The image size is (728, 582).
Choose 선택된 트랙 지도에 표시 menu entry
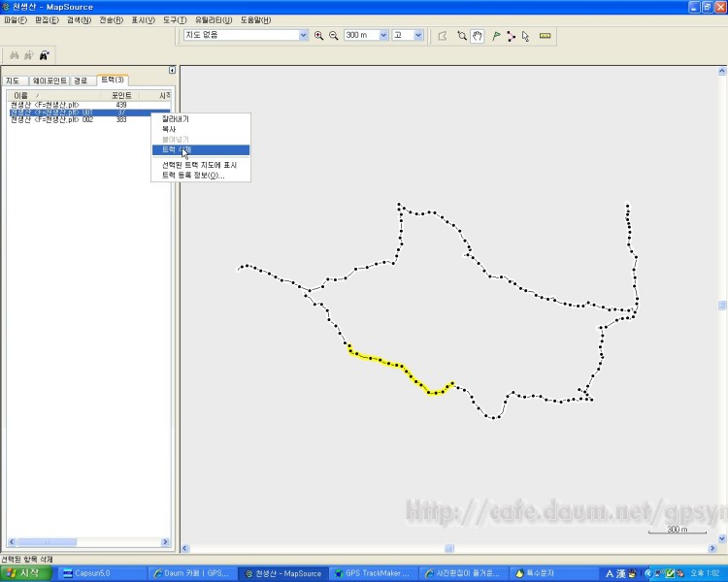tap(201, 165)
